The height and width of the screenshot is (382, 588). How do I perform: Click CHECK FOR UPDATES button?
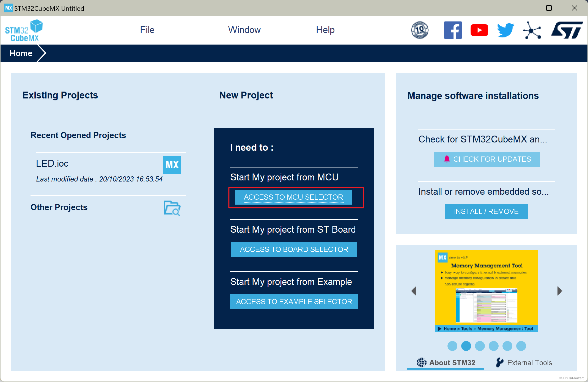[x=487, y=159]
